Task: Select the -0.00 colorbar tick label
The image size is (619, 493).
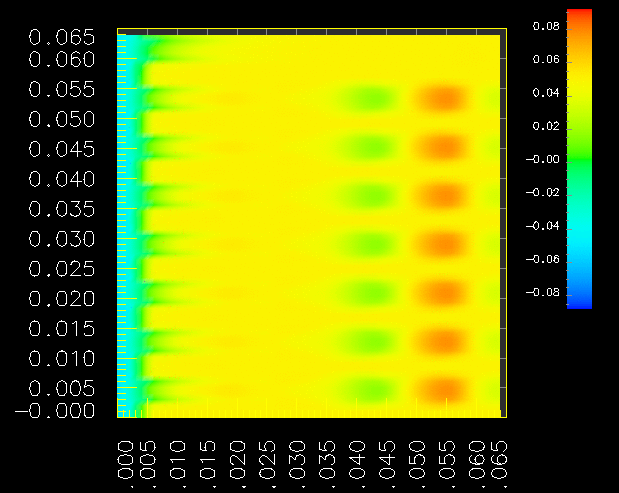Action: coord(541,159)
